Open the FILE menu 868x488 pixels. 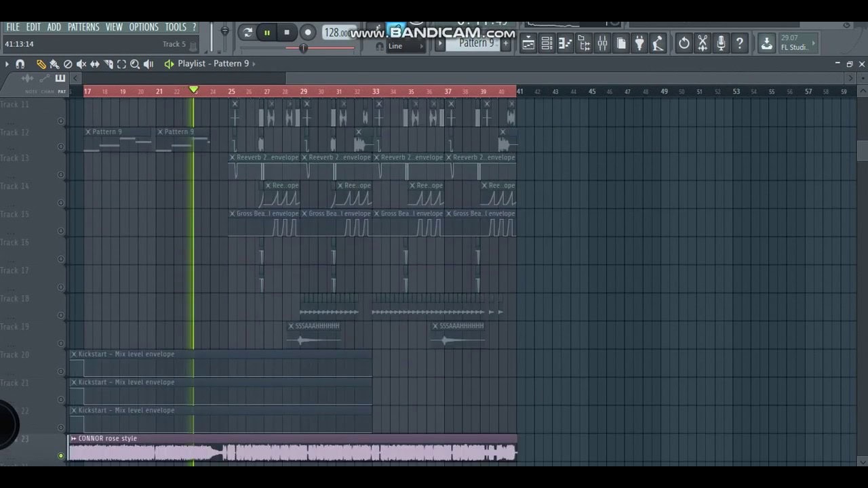pyautogui.click(x=13, y=27)
